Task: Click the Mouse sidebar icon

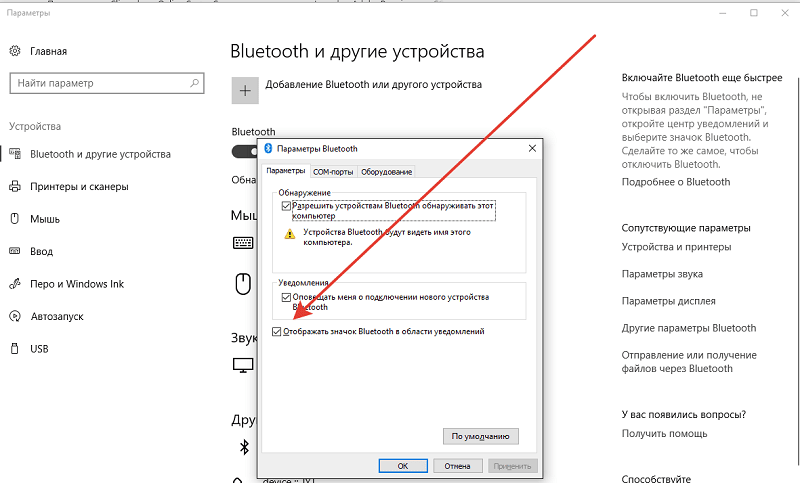Action: (15, 219)
